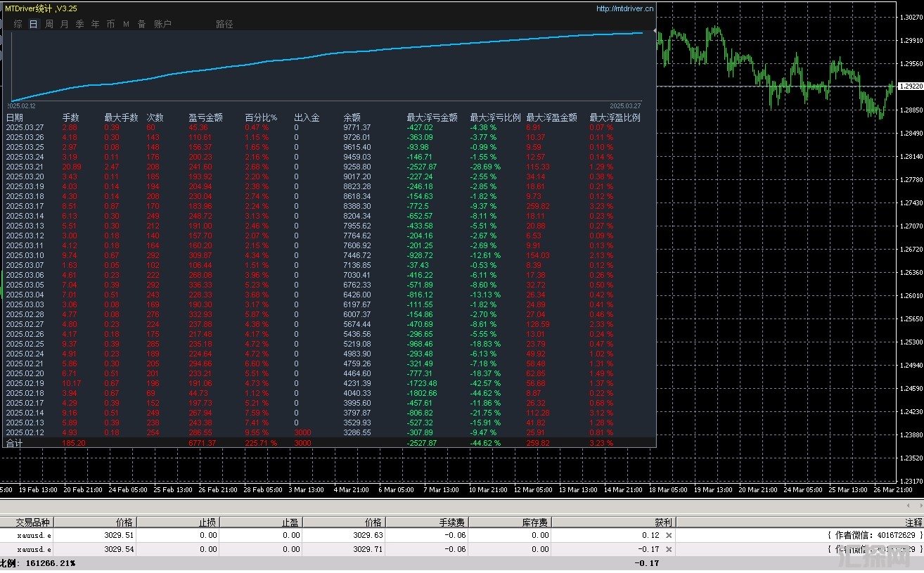Click the balance value 9771.37

[357, 127]
